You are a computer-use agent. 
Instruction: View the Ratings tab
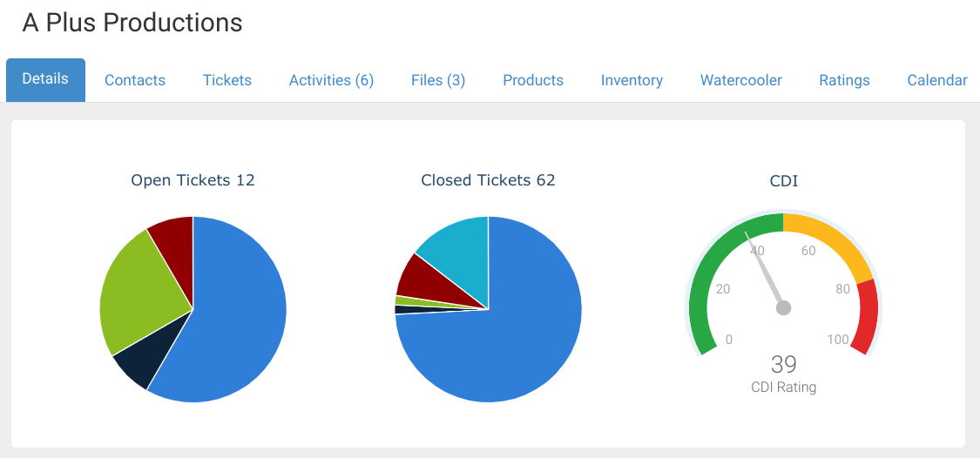pos(844,80)
